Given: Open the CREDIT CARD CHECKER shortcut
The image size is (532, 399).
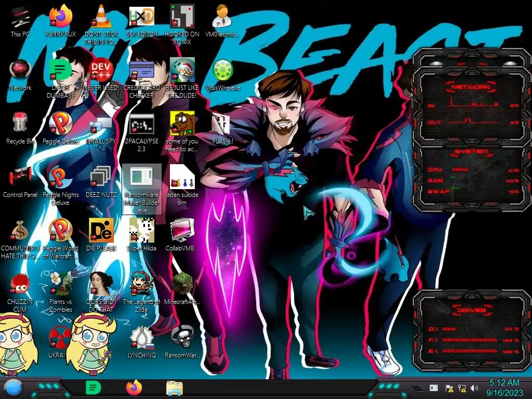Looking at the screenshot, I should pos(141,79).
